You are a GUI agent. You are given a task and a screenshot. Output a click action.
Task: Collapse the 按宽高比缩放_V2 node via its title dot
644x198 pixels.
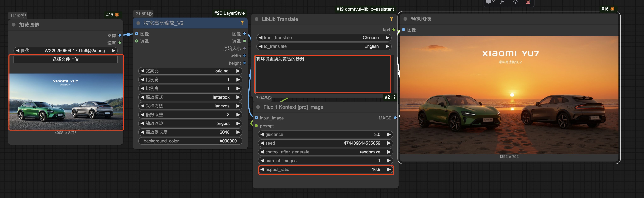click(x=138, y=23)
